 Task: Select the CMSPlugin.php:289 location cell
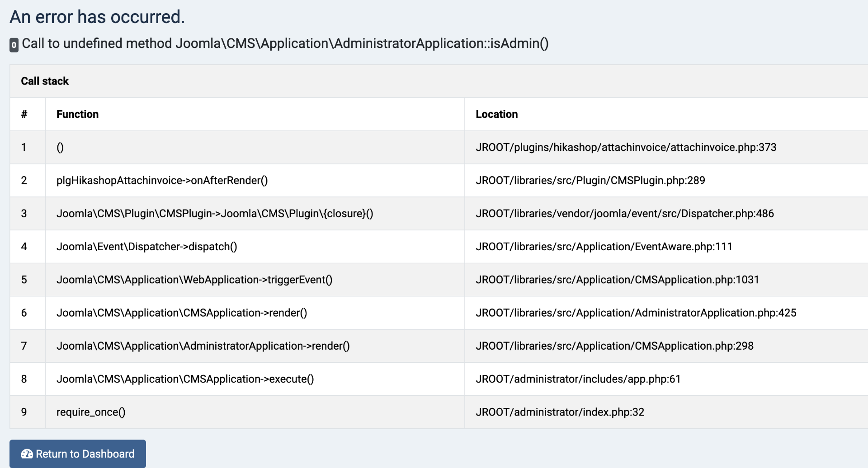point(590,180)
